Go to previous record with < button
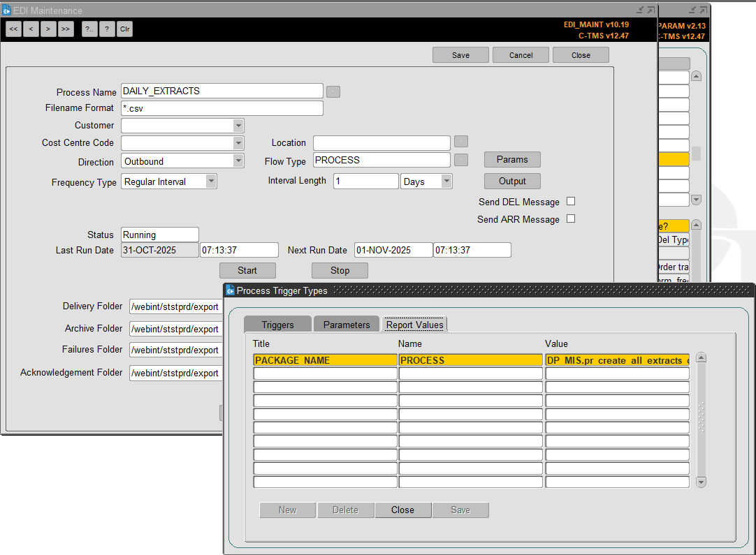Viewport: 756px width, 555px height. click(x=31, y=29)
